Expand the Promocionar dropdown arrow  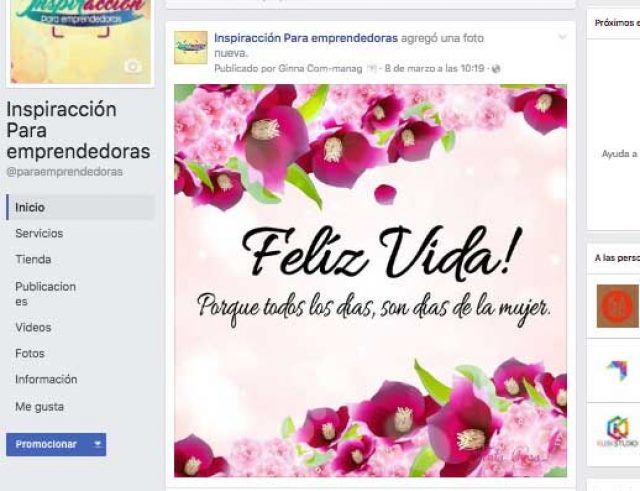98,444
